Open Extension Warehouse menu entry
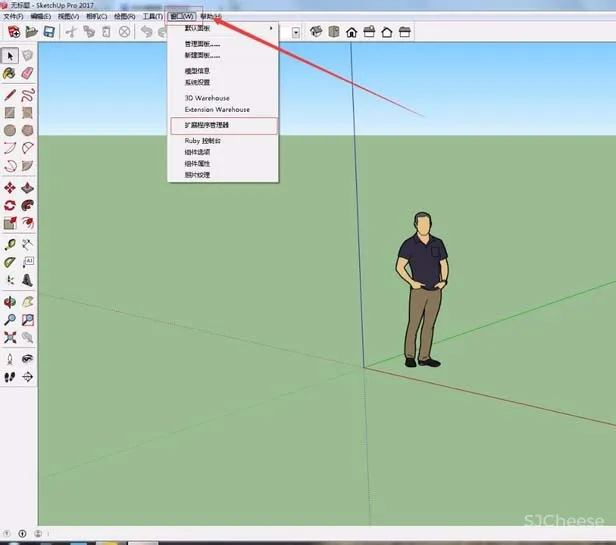The image size is (616, 545). tap(217, 109)
